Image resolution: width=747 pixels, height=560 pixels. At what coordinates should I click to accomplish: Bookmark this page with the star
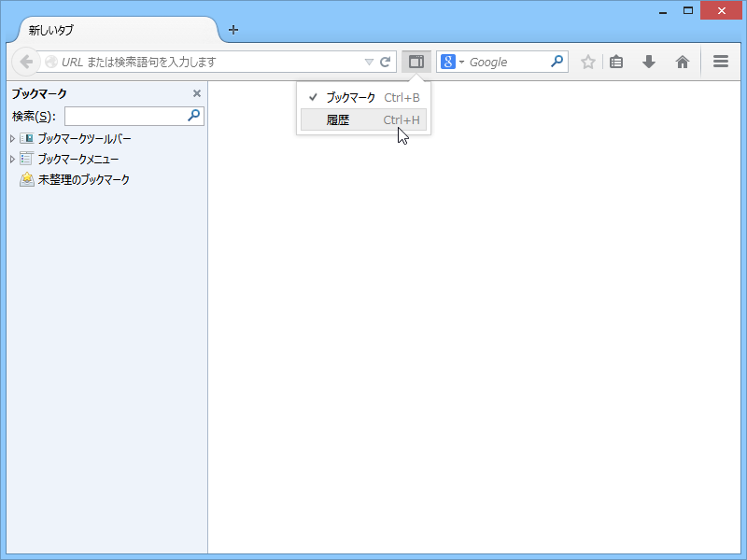click(x=587, y=62)
